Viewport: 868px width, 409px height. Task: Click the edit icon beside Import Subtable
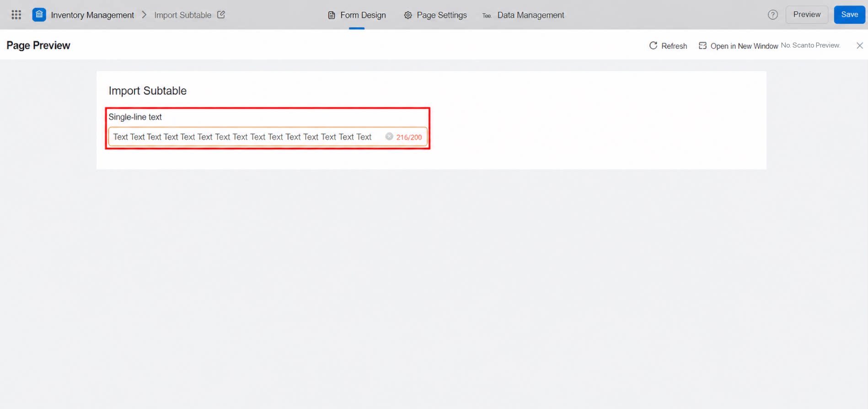pos(221,15)
